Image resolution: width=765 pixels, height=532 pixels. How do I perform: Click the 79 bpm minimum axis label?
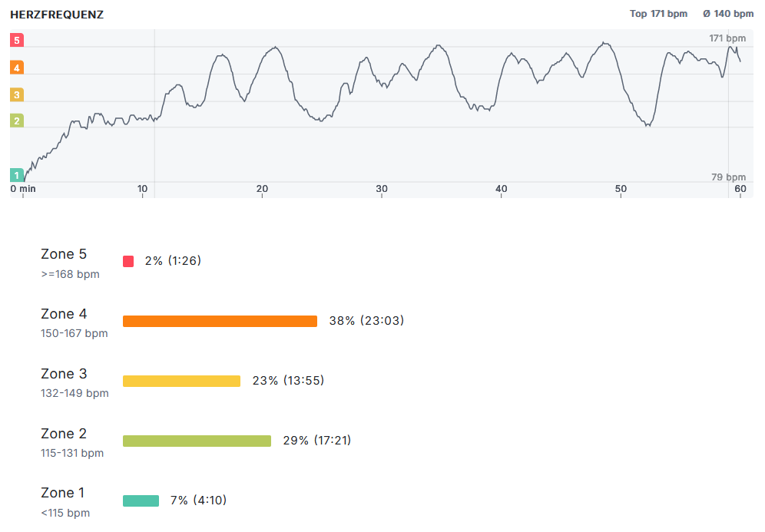[x=729, y=177]
